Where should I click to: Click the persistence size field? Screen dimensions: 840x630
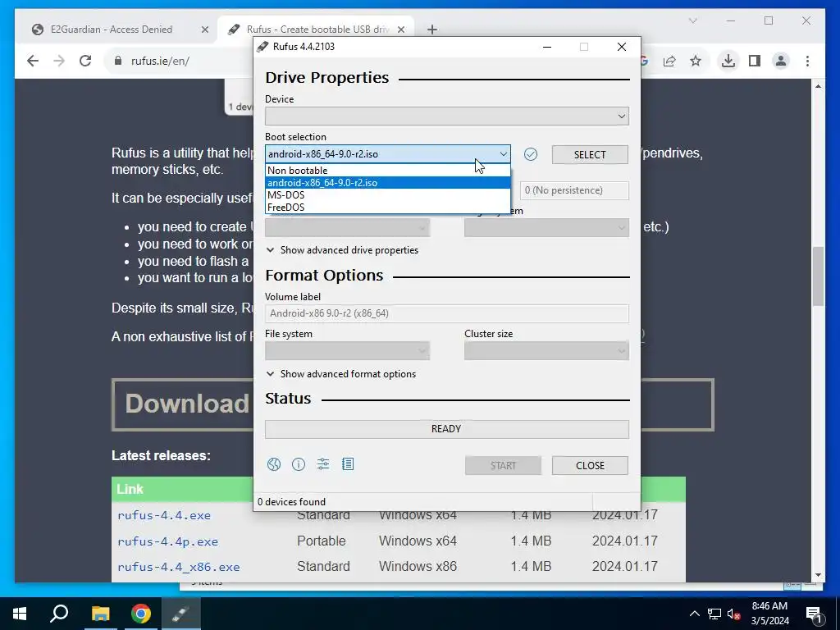point(574,190)
